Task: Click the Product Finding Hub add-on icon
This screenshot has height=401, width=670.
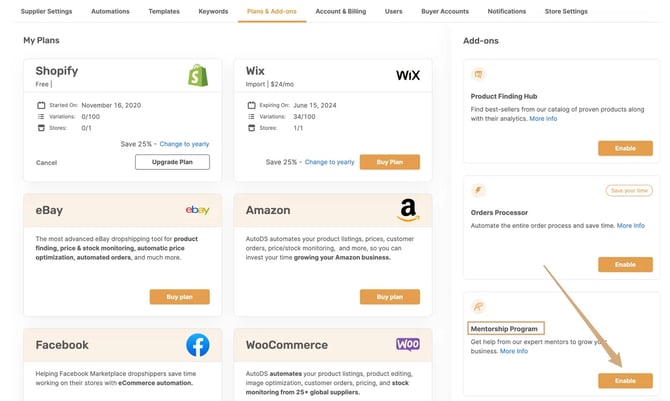Action: point(478,74)
